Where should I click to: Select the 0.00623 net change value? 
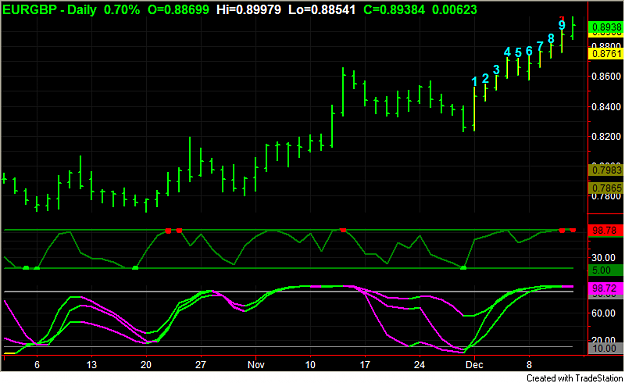454,10
